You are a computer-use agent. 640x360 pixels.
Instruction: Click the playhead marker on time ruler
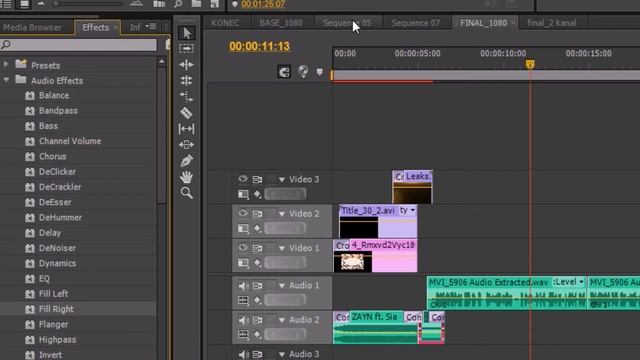point(530,64)
